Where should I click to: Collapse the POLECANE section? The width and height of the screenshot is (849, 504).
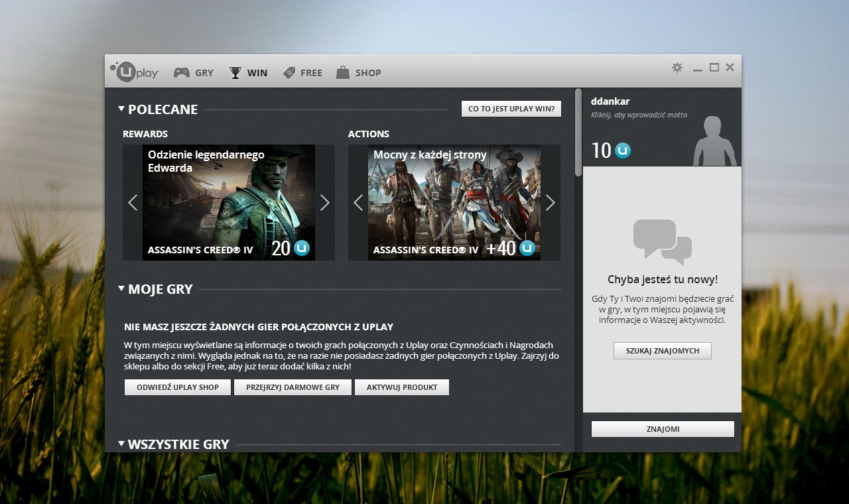coord(121,108)
